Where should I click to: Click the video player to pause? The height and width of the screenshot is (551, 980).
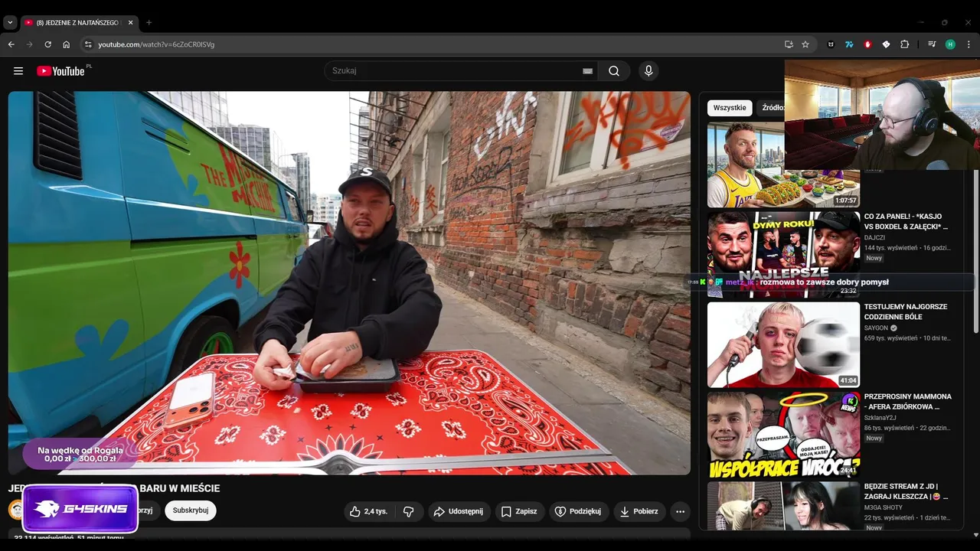[x=349, y=283]
